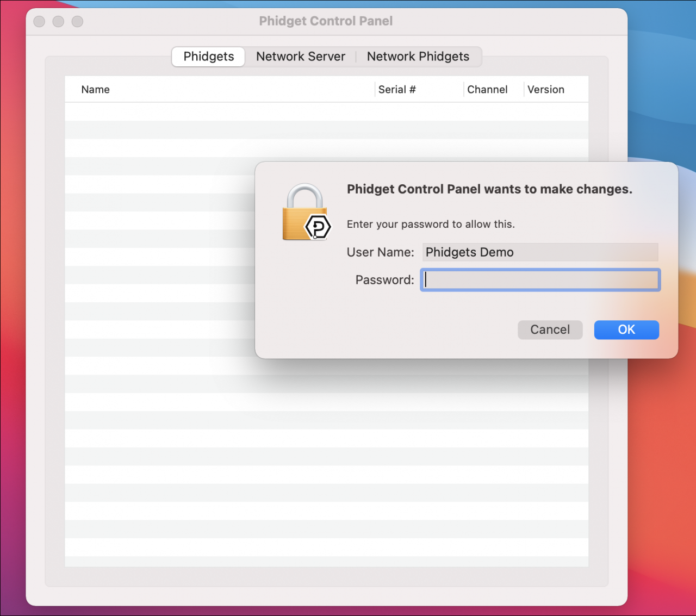The width and height of the screenshot is (696, 616).
Task: Click the Serial # column header
Action: (397, 89)
